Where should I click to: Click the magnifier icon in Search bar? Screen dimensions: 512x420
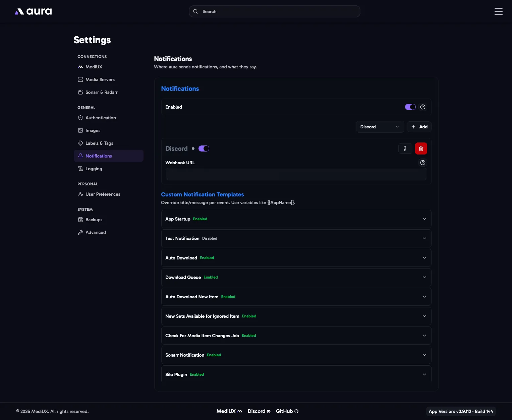[195, 11]
